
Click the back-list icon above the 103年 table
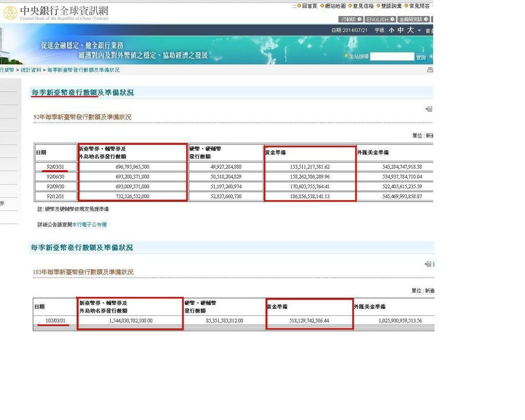point(428,264)
